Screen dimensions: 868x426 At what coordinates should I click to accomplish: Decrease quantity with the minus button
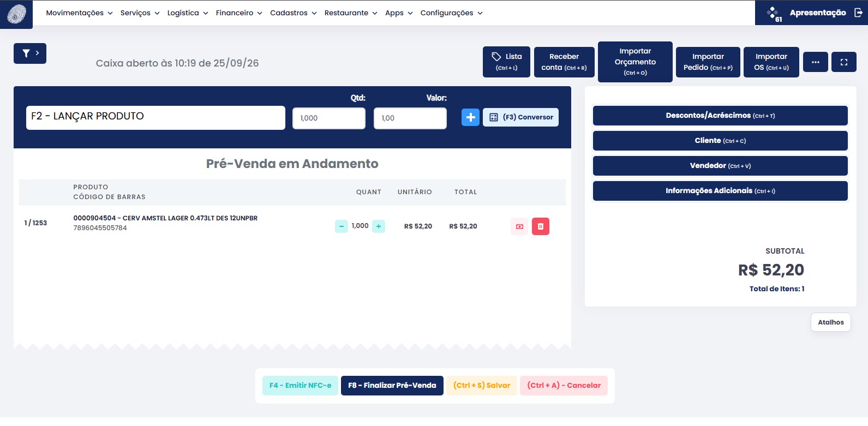(342, 226)
